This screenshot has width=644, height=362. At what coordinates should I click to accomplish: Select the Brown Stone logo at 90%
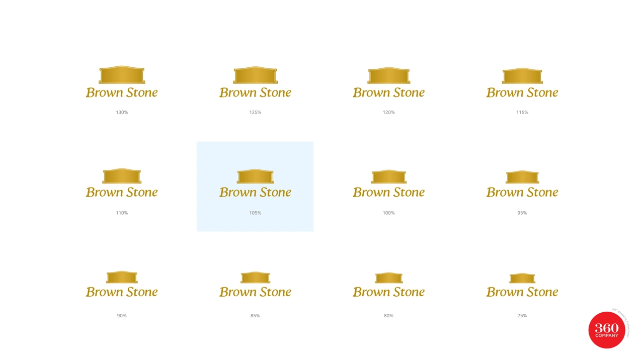click(x=122, y=285)
